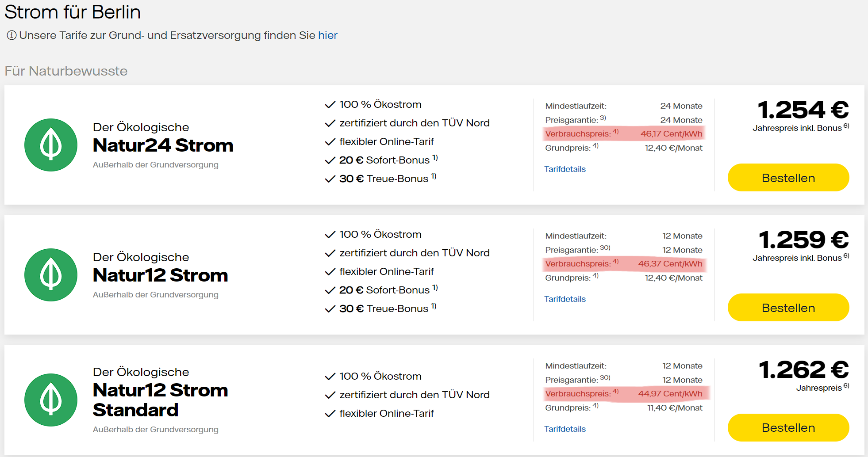Click the 1.254 € yearly price
Image resolution: width=868 pixels, height=457 pixels.
pos(803,110)
